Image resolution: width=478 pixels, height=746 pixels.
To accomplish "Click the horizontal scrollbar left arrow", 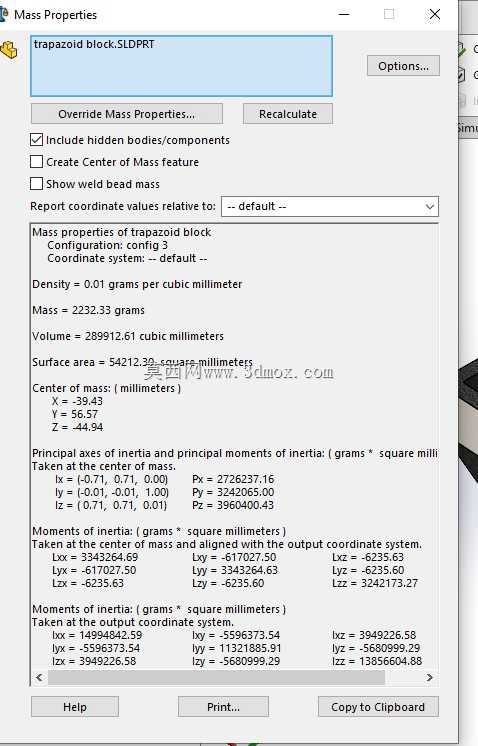I will [x=39, y=677].
